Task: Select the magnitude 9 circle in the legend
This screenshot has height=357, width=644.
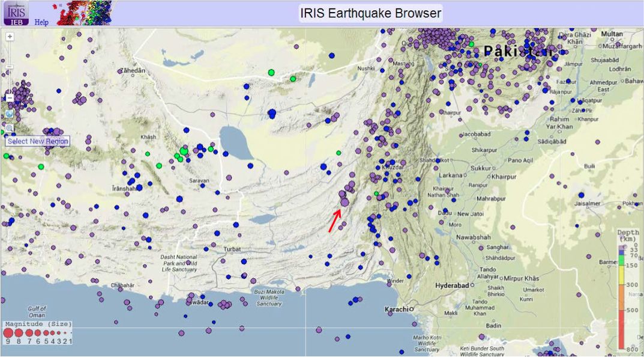Action: (8, 334)
